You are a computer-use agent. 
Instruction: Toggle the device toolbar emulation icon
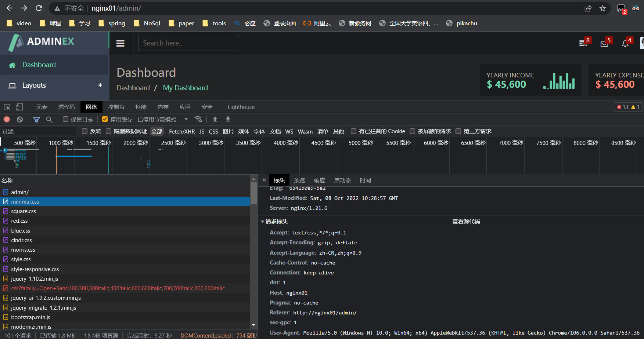[x=19, y=107]
